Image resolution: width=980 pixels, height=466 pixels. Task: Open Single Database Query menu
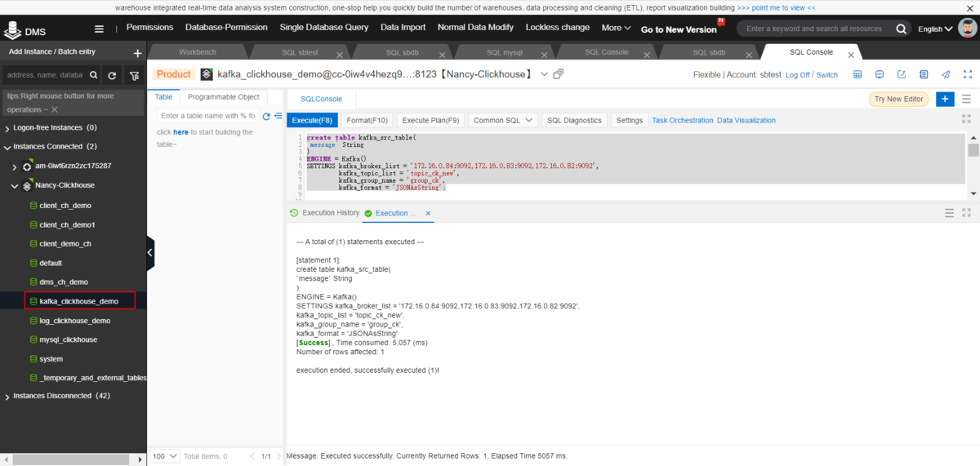click(324, 27)
